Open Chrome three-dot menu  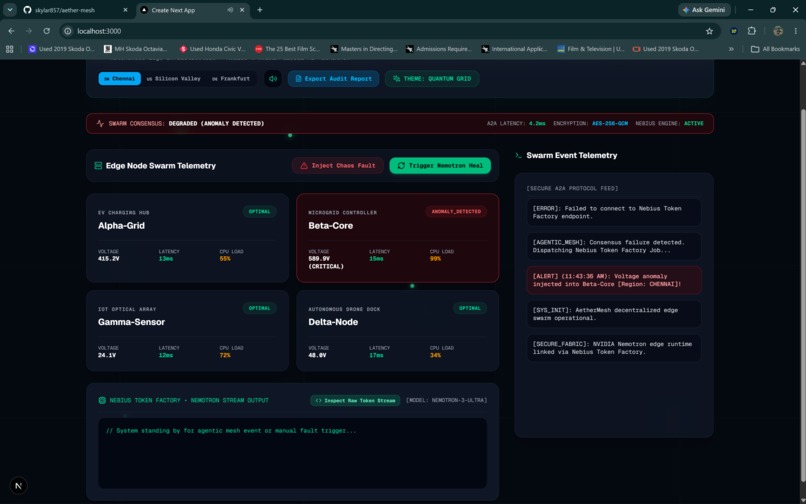point(795,31)
